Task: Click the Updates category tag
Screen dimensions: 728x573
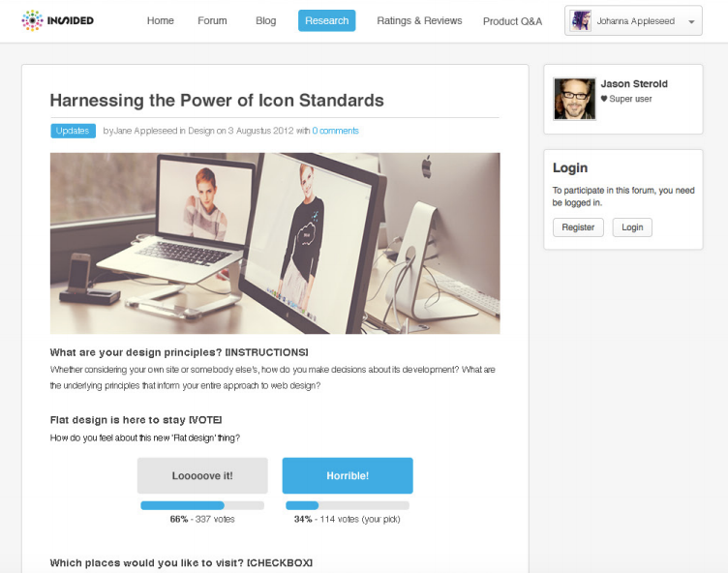Action: 73,131
